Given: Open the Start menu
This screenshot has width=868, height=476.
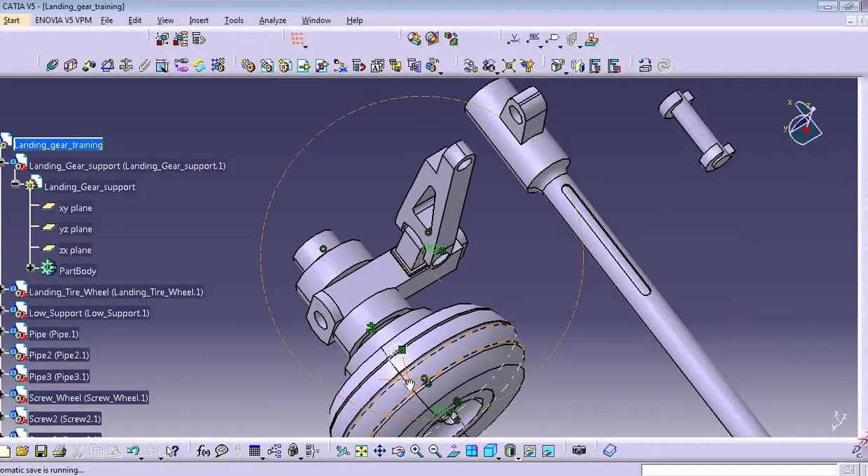Looking at the screenshot, I should pos(12,20).
